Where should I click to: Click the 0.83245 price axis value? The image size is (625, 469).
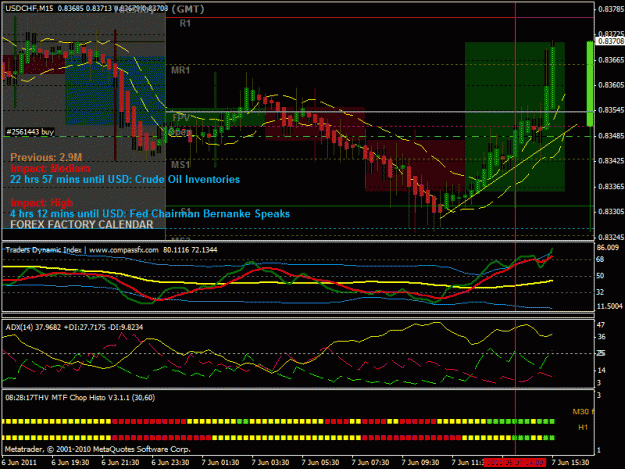611,237
